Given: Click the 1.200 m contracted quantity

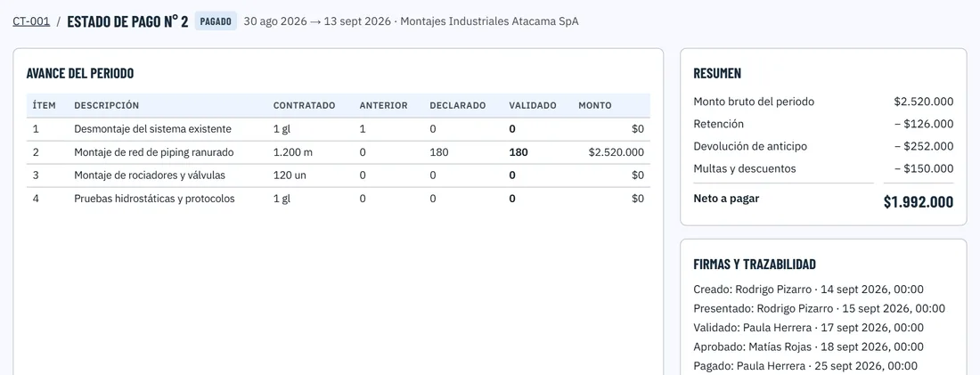Looking at the screenshot, I should pos(292,152).
